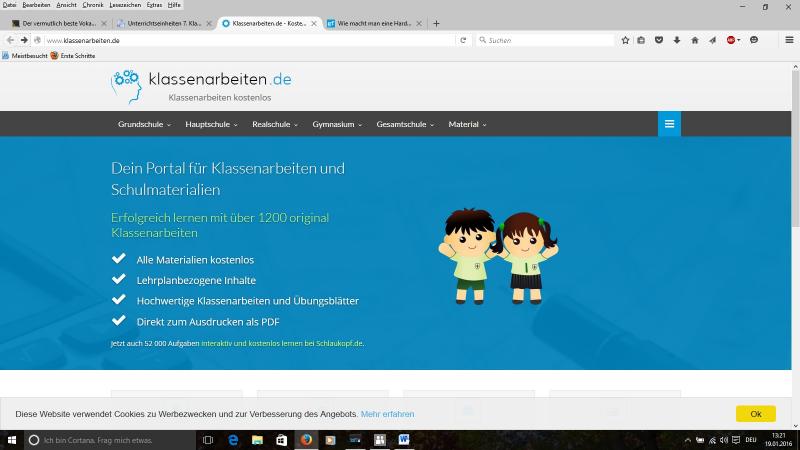Open Word from the taskbar

[404, 440]
